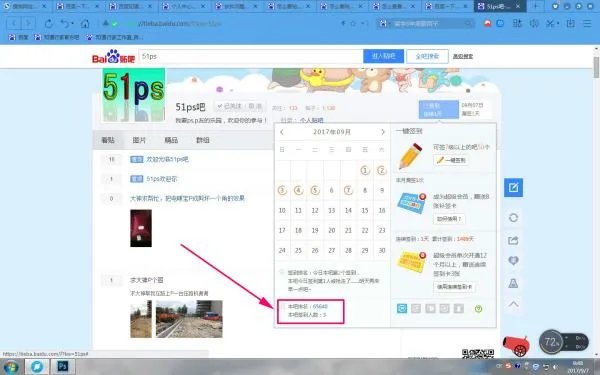Open dropdown arrow beside favorite star
The width and height of the screenshot is (600, 375).
362,24
